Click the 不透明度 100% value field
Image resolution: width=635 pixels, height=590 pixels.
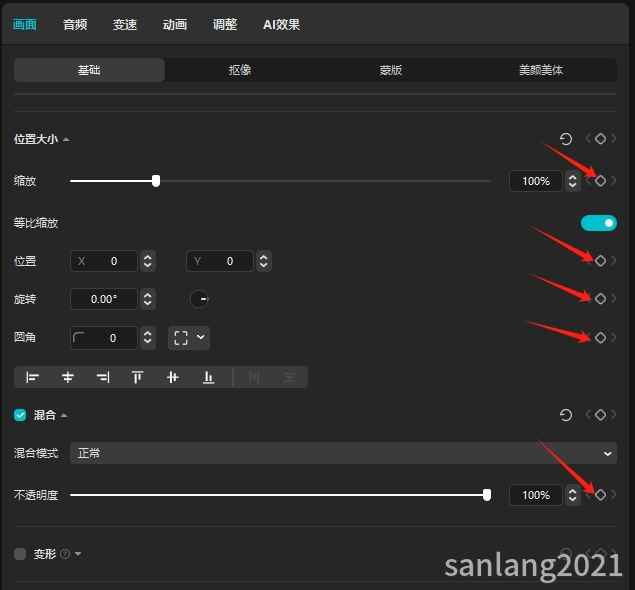click(x=535, y=495)
